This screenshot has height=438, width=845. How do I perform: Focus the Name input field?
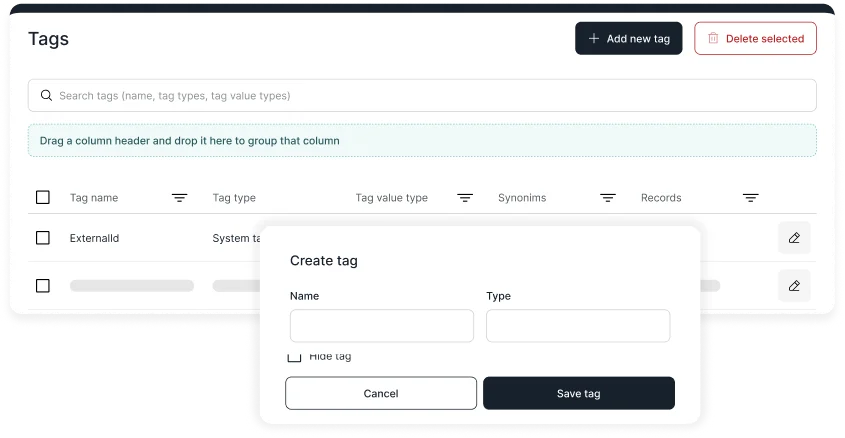381,326
